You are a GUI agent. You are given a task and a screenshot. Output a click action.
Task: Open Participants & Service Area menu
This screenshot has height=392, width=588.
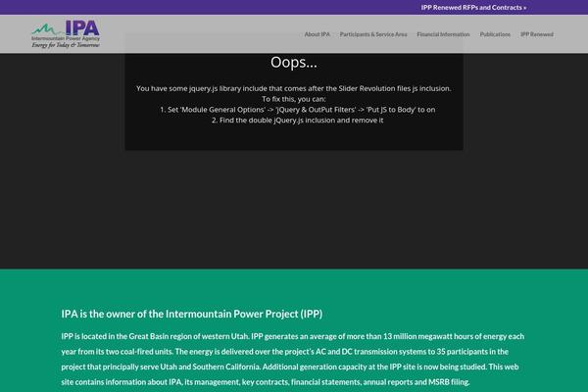coord(373,34)
